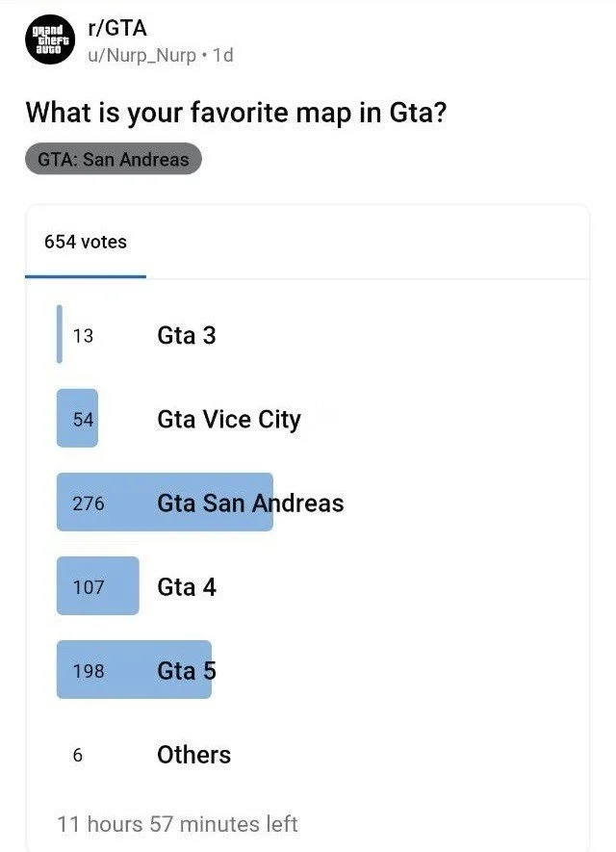Select the Gta 4 poll option
The height and width of the screenshot is (852, 616).
coord(187,586)
